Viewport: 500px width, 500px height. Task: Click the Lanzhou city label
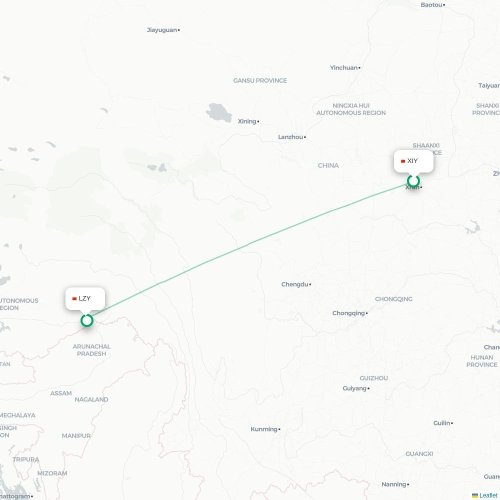292,137
